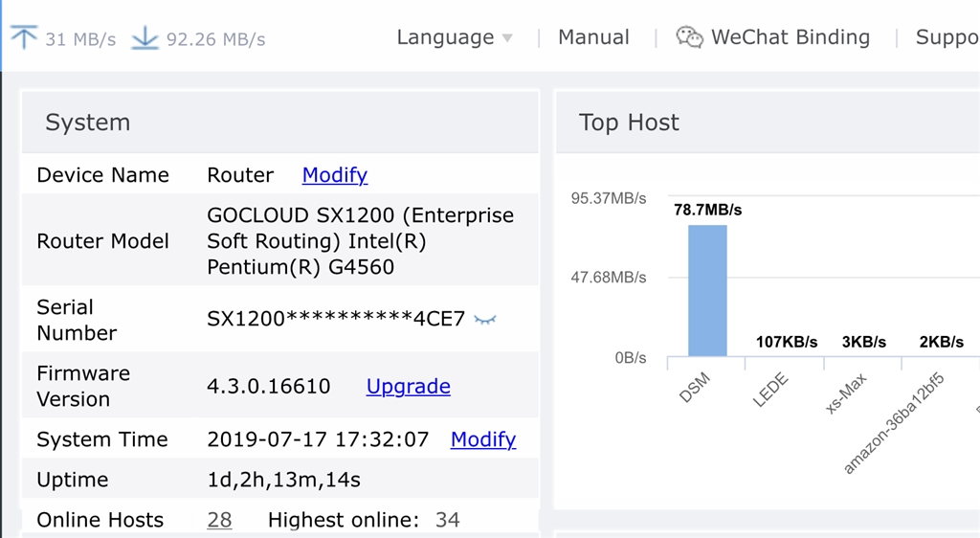Open the Language dropdown
Viewport: 980px width, 538px height.
click(x=445, y=37)
